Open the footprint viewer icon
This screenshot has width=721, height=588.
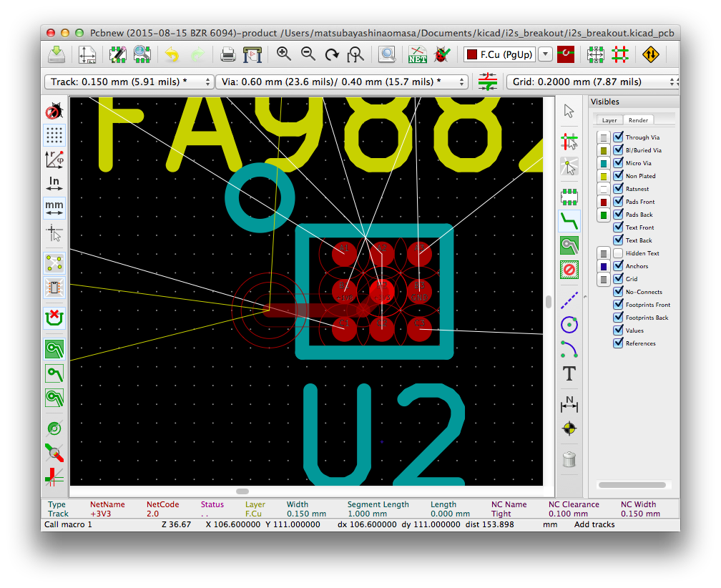(x=142, y=54)
